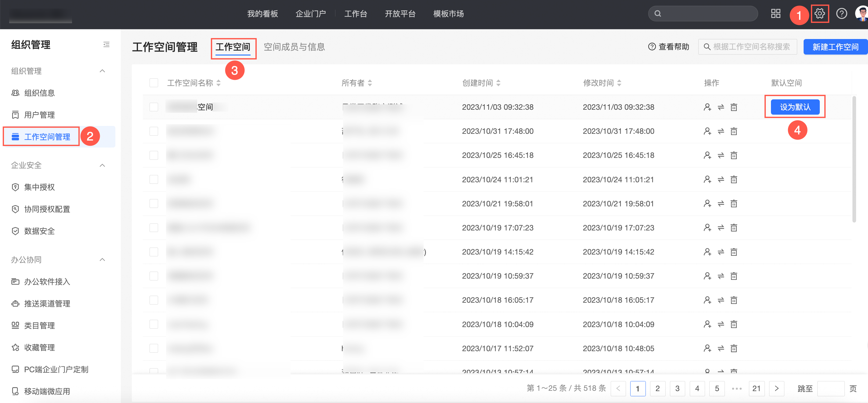The width and height of the screenshot is (868, 403).
Task: Click the vertical scrollbar of the table
Action: (x=854, y=159)
